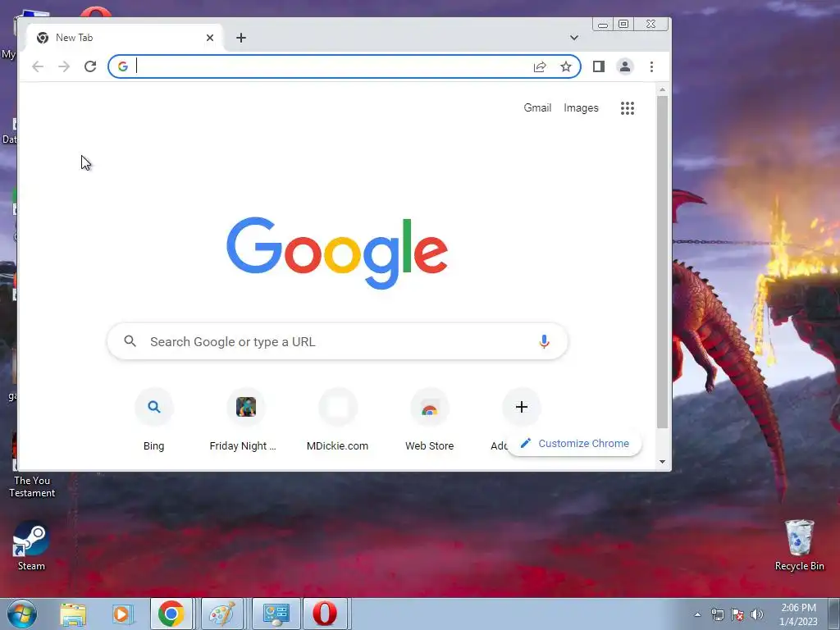Click the Chrome back arrow

click(x=38, y=66)
